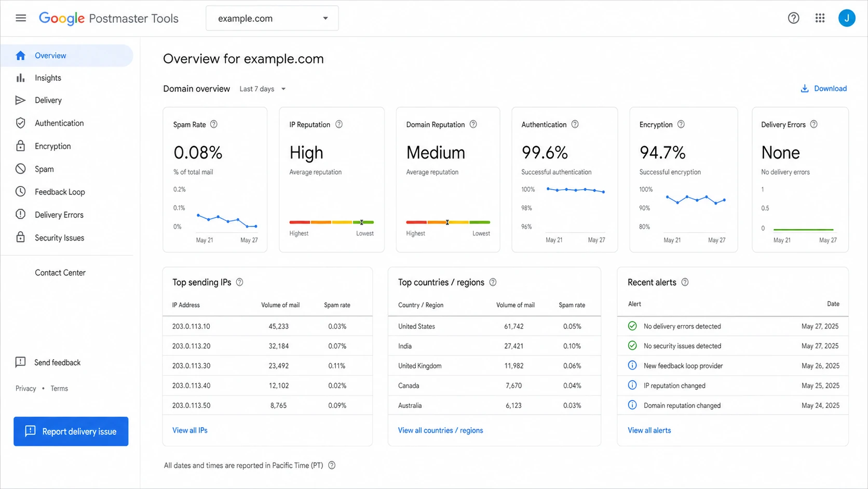868x489 pixels.
Task: Click the help question mark icon in header
Action: [793, 18]
